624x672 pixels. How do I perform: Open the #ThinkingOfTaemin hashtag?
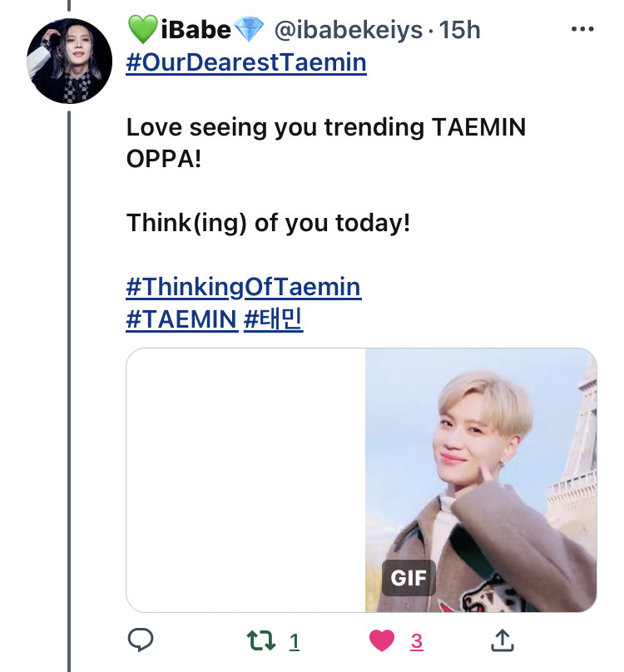(x=244, y=287)
